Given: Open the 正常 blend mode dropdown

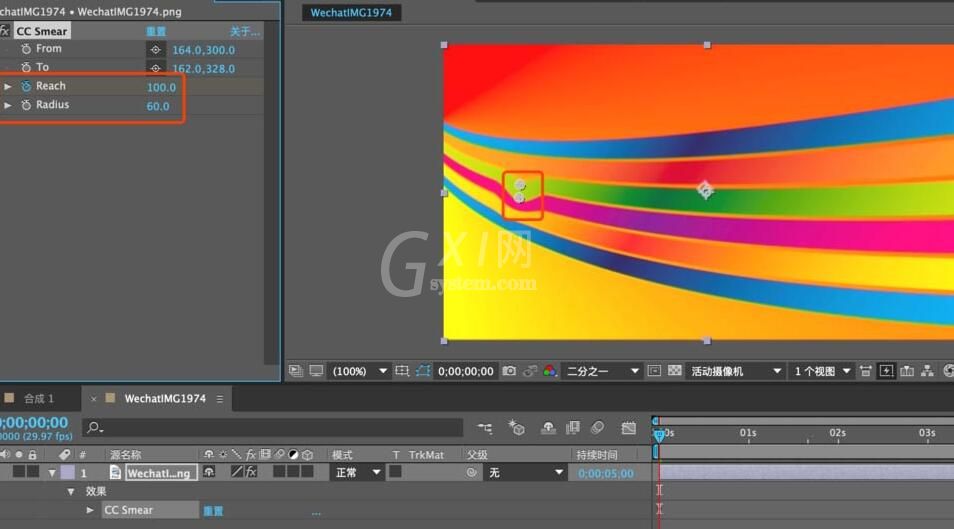Looking at the screenshot, I should point(357,472).
